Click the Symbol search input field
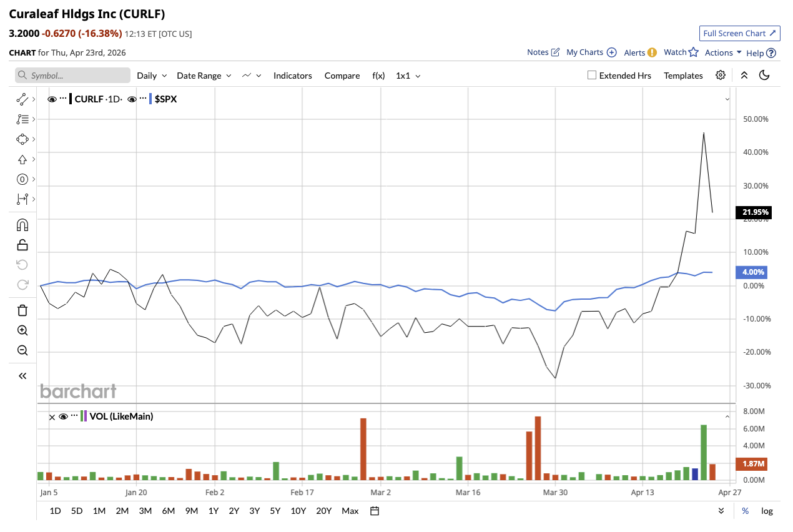 [73, 76]
